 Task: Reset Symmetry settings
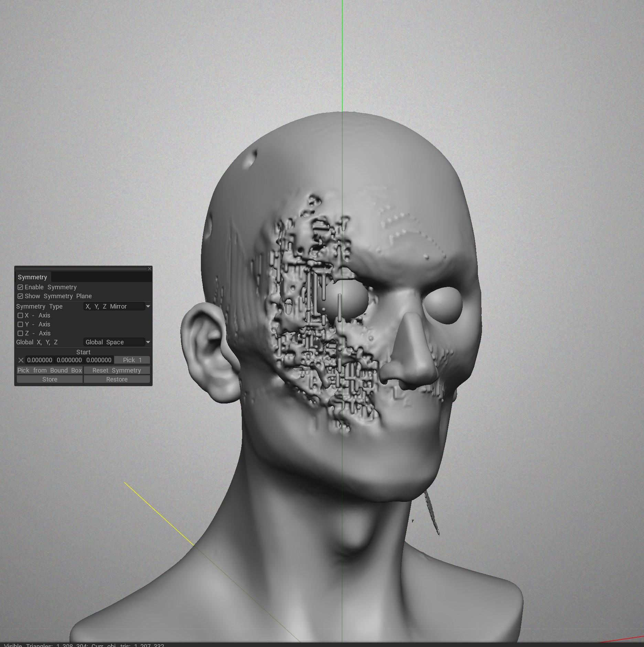117,370
